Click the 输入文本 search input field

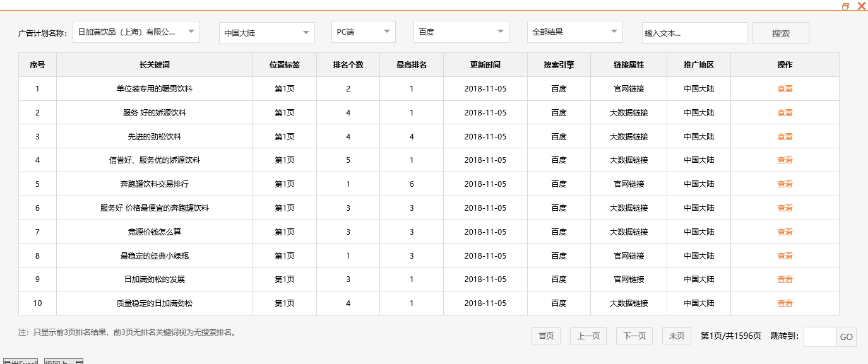pyautogui.click(x=694, y=32)
